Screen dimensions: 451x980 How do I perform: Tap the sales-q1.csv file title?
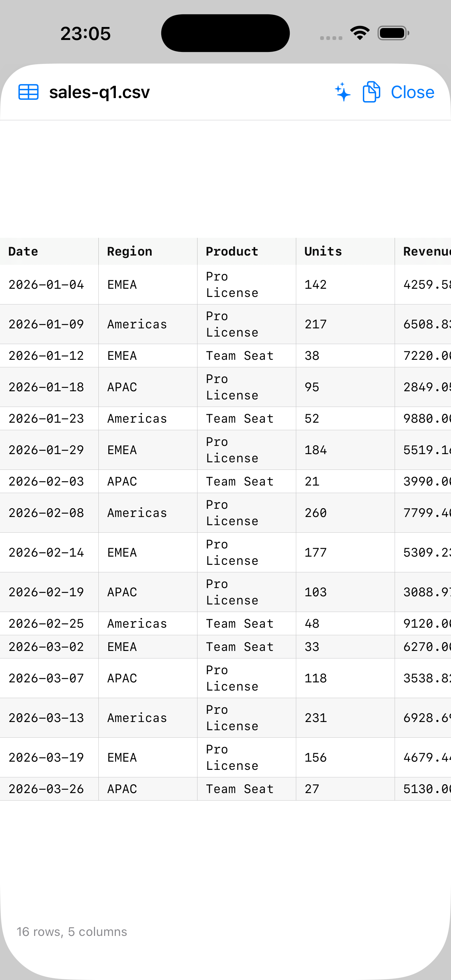point(100,92)
